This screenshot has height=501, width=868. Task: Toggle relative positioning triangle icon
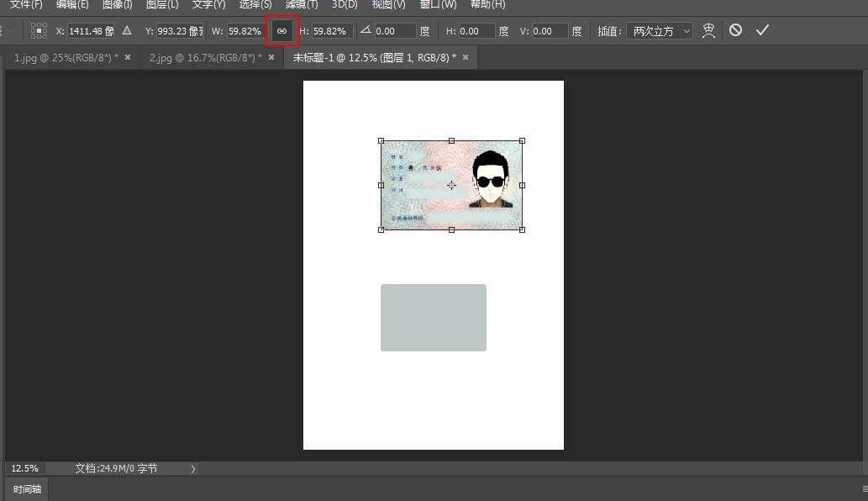pyautogui.click(x=127, y=31)
